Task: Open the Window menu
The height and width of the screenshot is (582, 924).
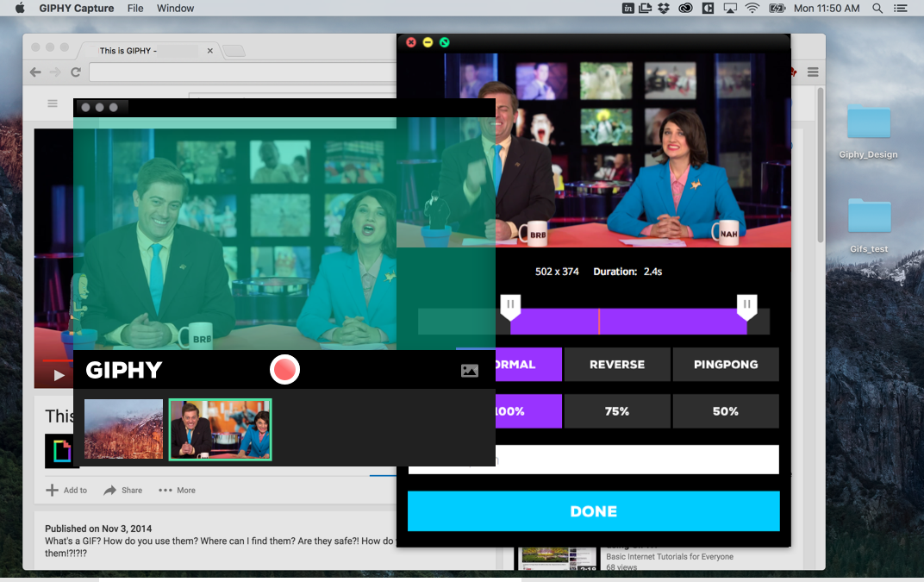Action: coord(175,9)
